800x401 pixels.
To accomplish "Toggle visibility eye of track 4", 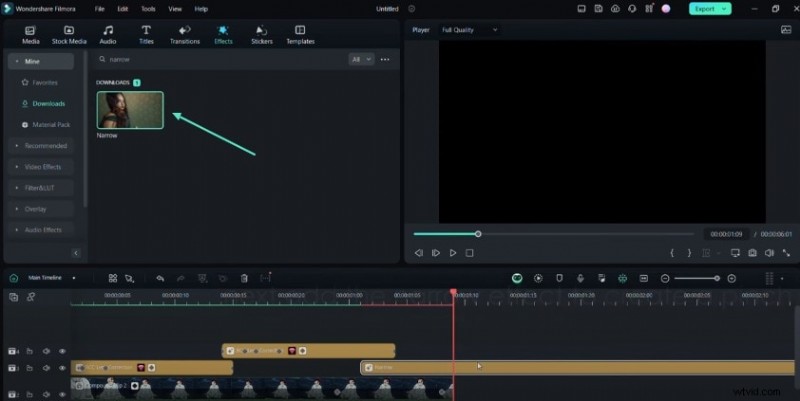I will click(x=62, y=351).
